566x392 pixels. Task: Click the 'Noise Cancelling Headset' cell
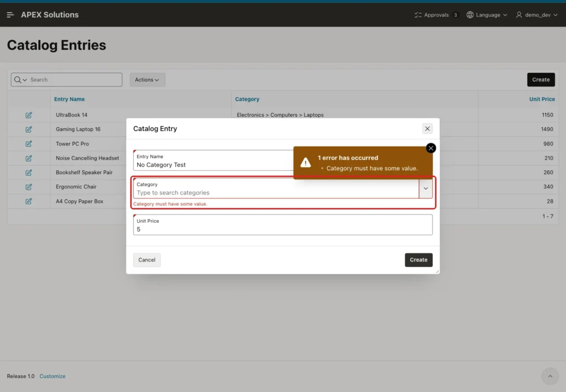(x=87, y=158)
